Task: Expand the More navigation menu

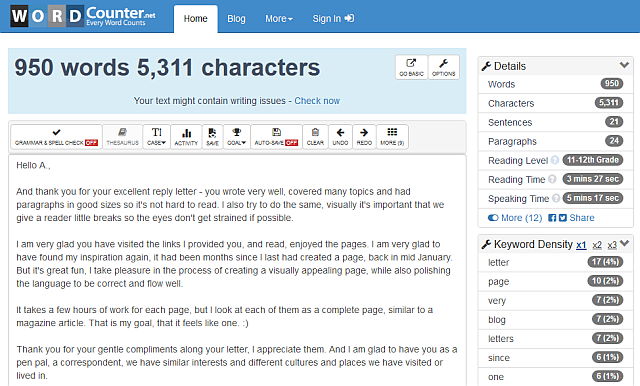Action: tap(279, 19)
